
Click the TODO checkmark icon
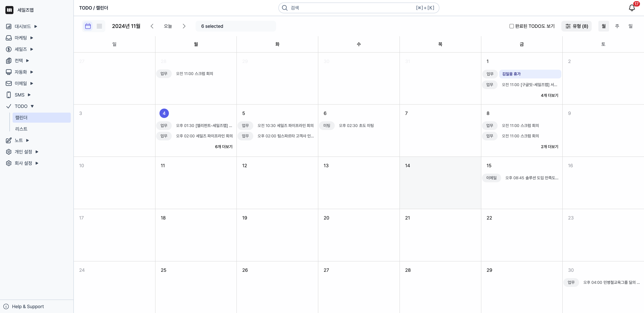tap(9, 106)
